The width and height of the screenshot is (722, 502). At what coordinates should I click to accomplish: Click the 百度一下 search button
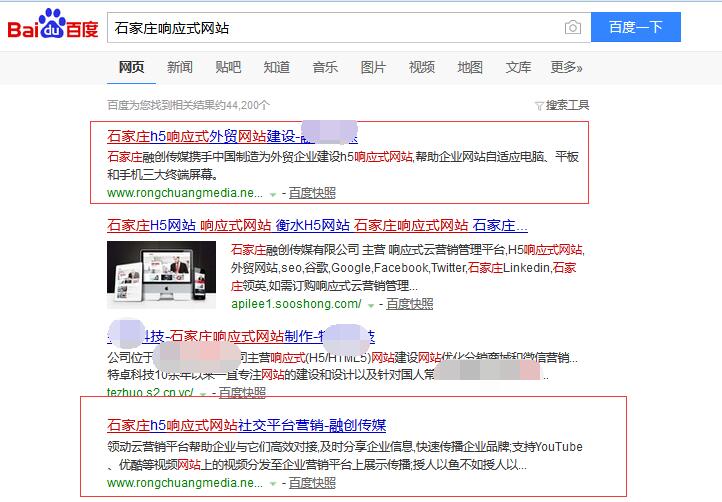coord(635,27)
